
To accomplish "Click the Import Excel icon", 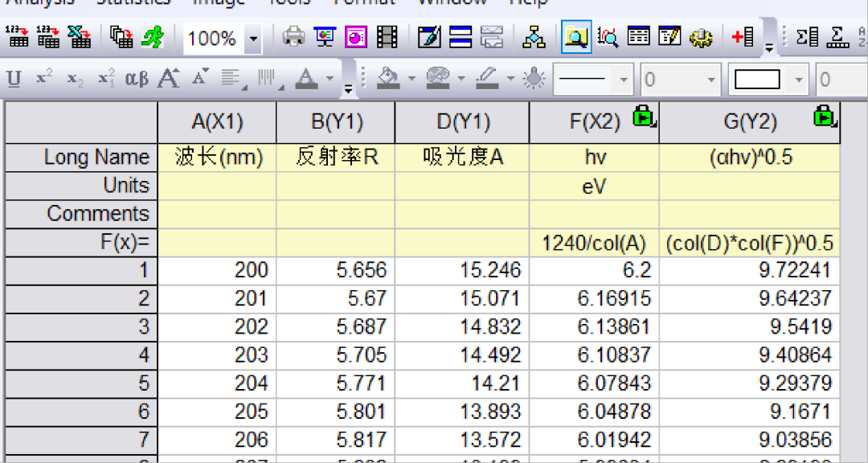I will pos(80,37).
